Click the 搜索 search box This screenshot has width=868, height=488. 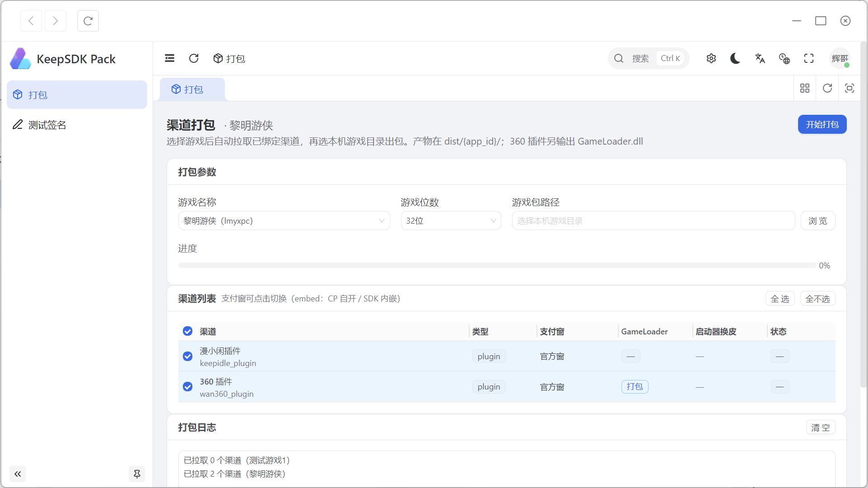649,58
